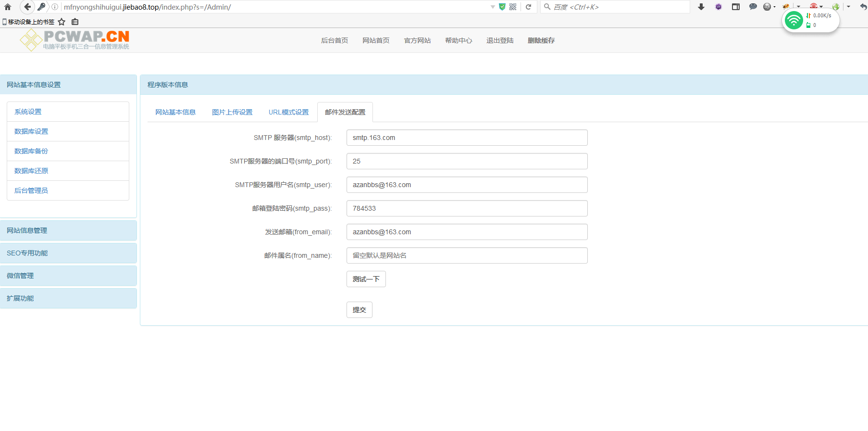This screenshot has width=868, height=431.
Task: Switch to the 图片上传设置 tab
Action: (x=232, y=112)
